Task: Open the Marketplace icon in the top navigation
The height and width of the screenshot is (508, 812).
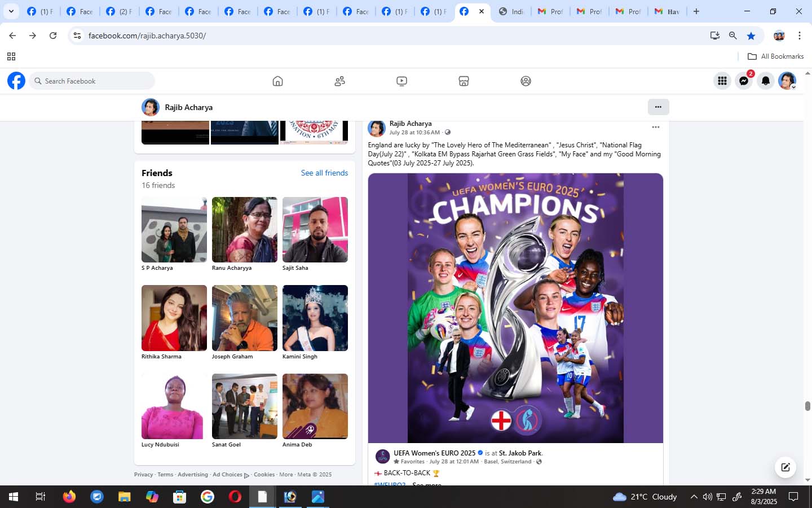Action: click(464, 81)
